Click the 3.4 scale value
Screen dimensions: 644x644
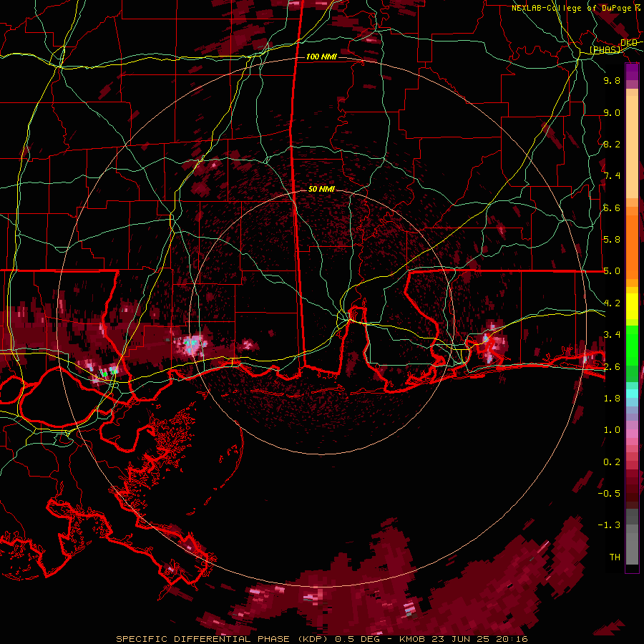(612, 335)
